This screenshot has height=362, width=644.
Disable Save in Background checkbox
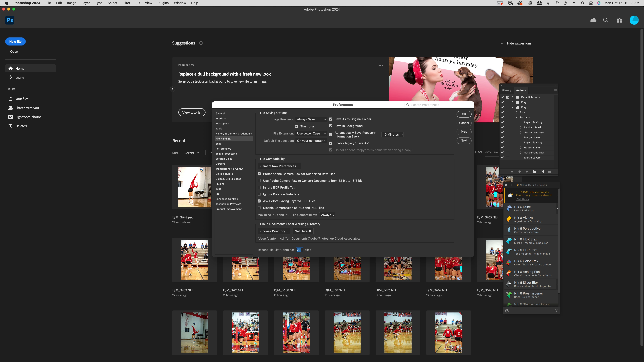click(x=331, y=126)
